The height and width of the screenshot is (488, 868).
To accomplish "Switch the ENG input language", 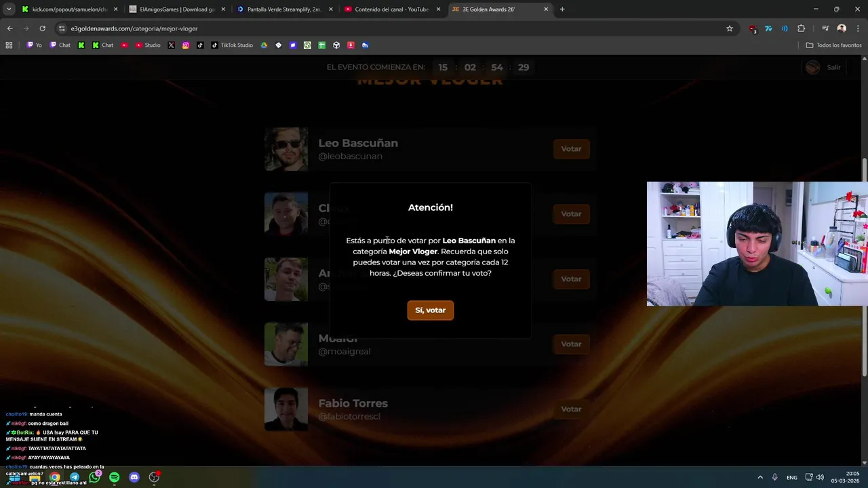I will click(792, 478).
